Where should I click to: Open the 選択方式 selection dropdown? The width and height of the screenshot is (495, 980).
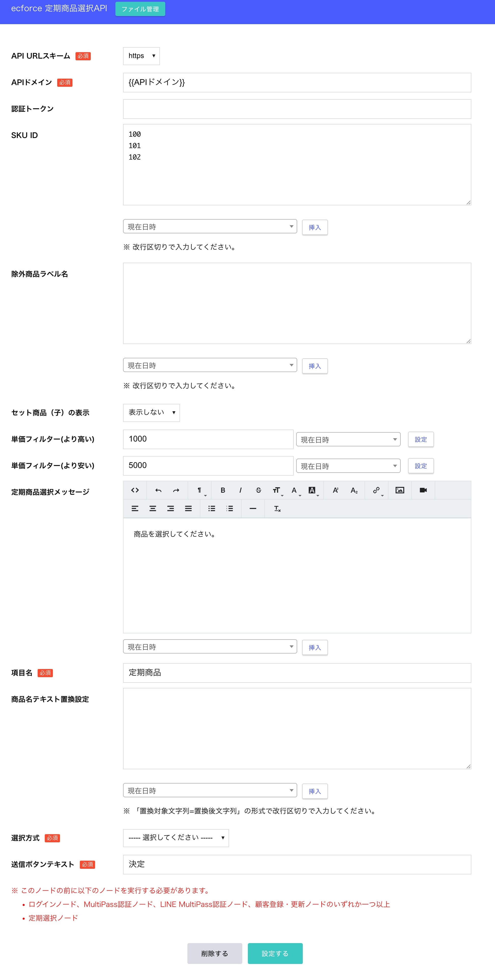[176, 838]
